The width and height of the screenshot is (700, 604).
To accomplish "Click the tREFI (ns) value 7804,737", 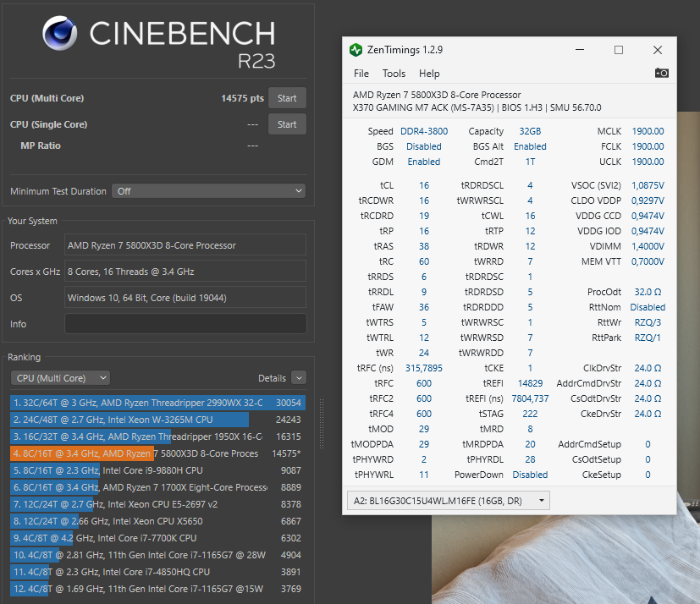I will (530, 398).
